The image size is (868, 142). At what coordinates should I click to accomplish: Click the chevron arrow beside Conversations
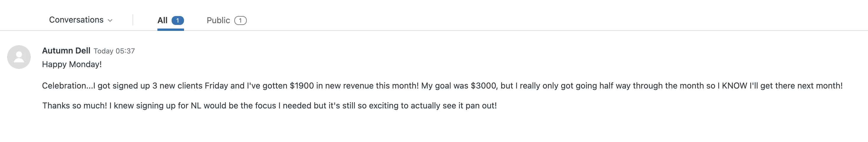tap(110, 20)
